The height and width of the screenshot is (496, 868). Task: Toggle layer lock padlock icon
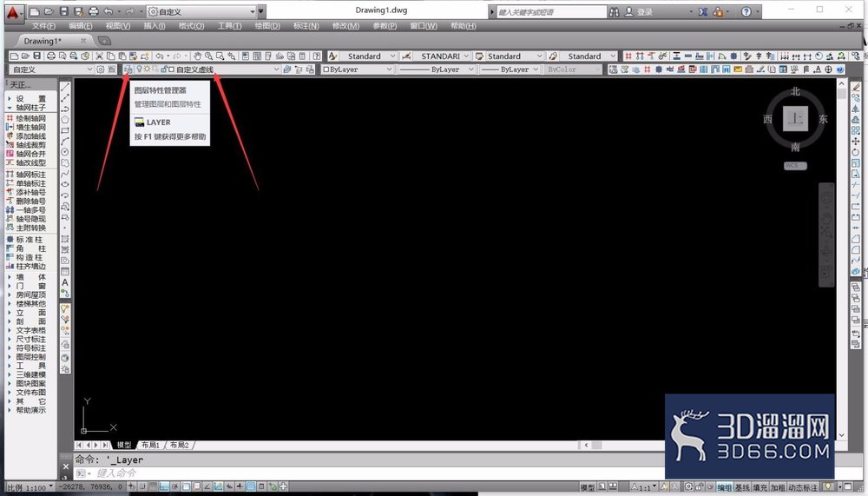click(x=164, y=69)
